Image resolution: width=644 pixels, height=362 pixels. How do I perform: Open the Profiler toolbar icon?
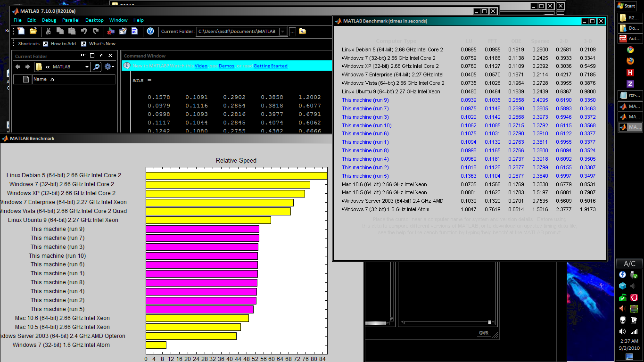pyautogui.click(x=134, y=31)
